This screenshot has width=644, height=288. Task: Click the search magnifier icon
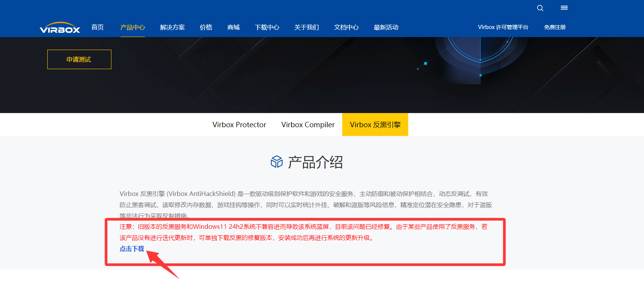540,8
